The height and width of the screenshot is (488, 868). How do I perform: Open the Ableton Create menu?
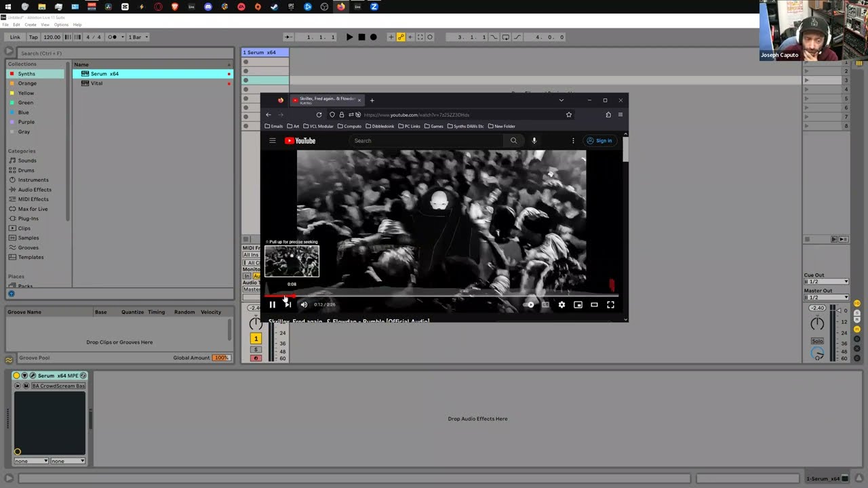click(x=31, y=24)
